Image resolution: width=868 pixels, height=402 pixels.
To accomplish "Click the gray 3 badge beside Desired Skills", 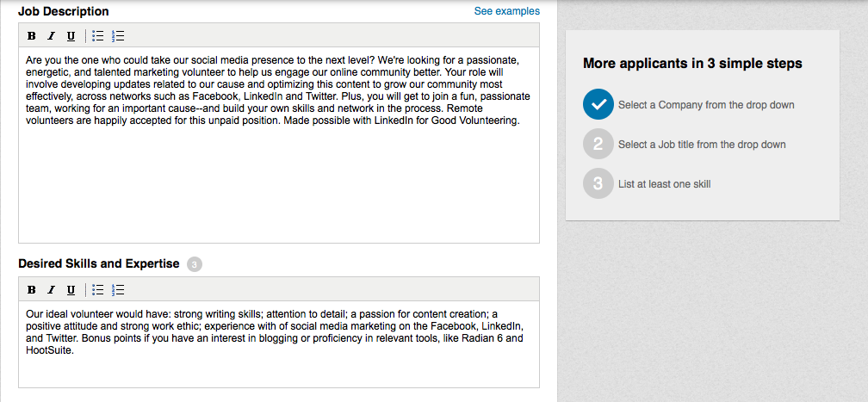I will (195, 264).
